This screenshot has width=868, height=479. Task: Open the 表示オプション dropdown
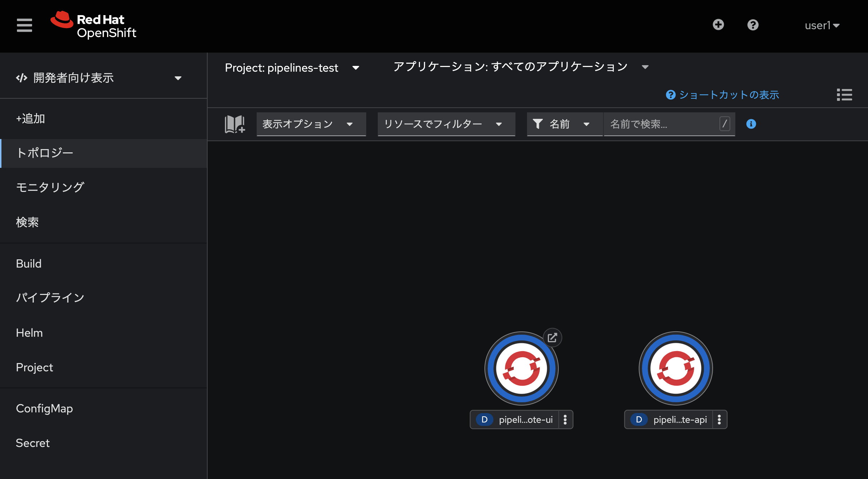pyautogui.click(x=311, y=124)
